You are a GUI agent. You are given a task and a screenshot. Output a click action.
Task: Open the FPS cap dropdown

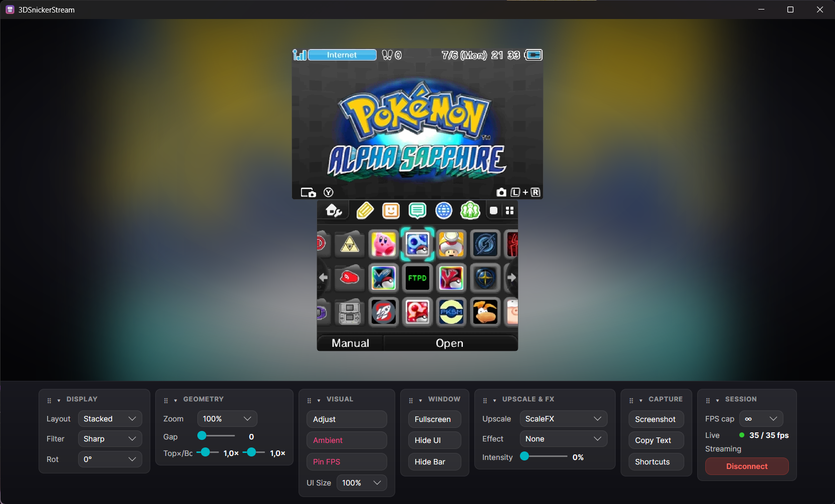point(761,419)
